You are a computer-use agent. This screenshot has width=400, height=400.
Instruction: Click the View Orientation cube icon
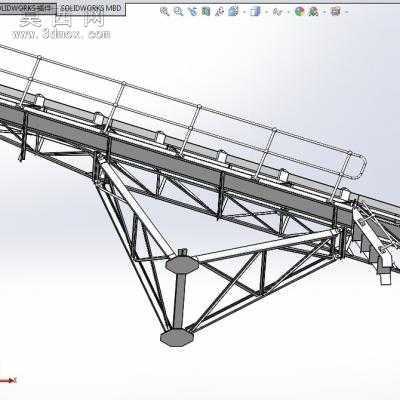pyautogui.click(x=233, y=11)
